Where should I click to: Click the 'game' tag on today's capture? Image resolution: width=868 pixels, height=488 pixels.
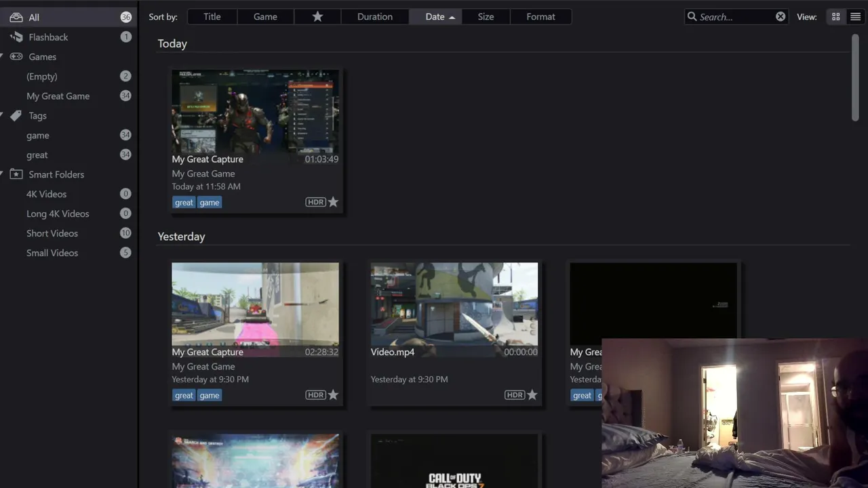pyautogui.click(x=210, y=202)
